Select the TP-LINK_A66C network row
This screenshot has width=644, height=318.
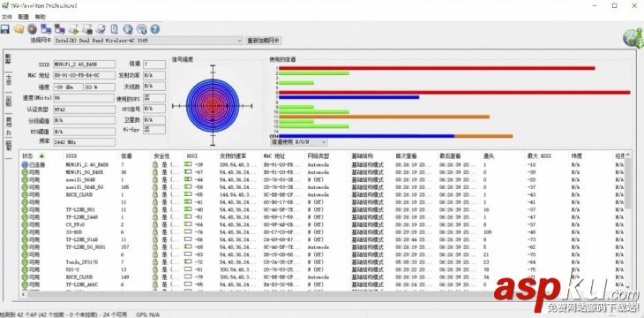323,284
